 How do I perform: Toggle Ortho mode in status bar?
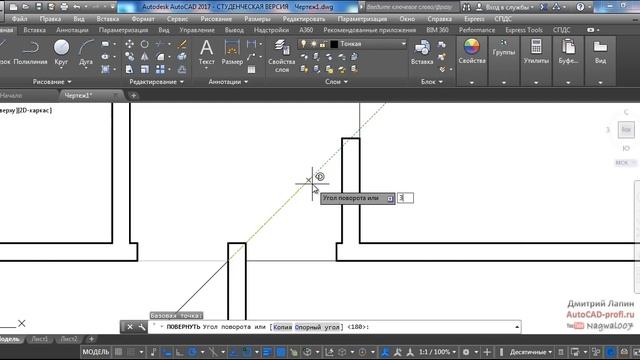pyautogui.click(x=180, y=352)
